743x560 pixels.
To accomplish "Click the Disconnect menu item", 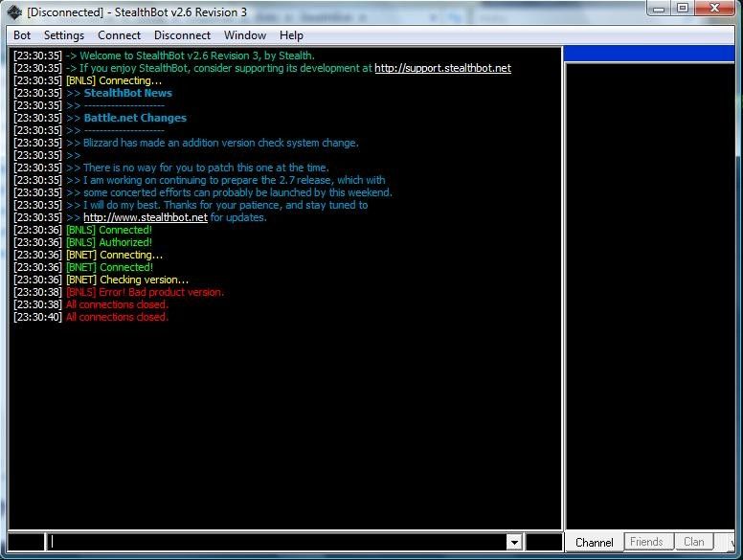I will [182, 35].
